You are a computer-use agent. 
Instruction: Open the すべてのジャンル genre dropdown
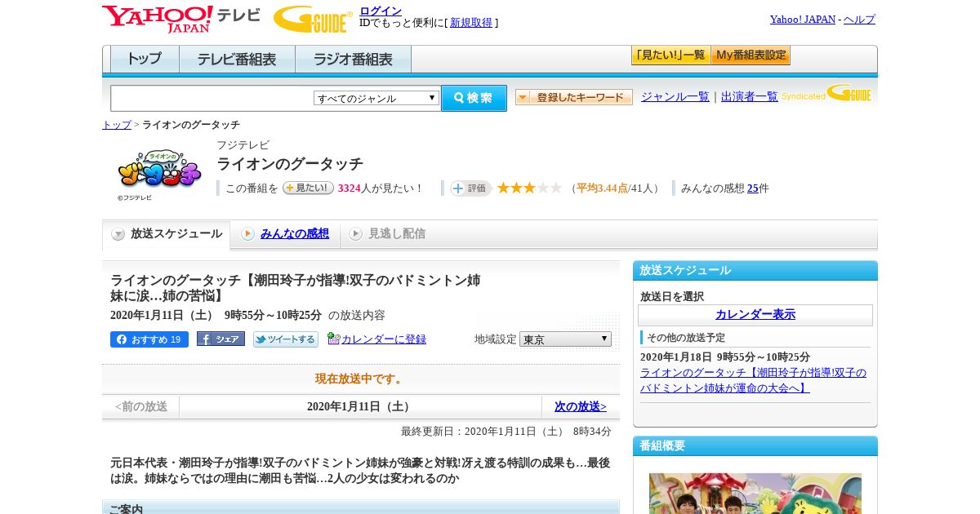[376, 98]
